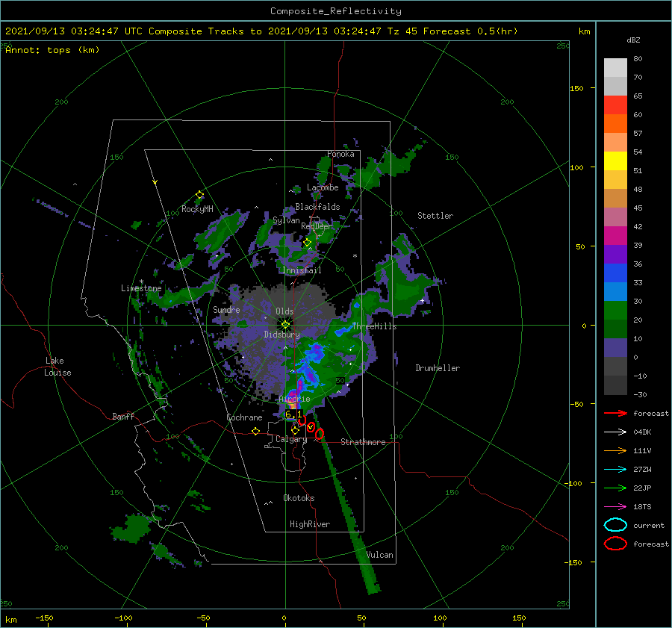
Task: Click the Didsbury city label
Action: pyautogui.click(x=281, y=335)
